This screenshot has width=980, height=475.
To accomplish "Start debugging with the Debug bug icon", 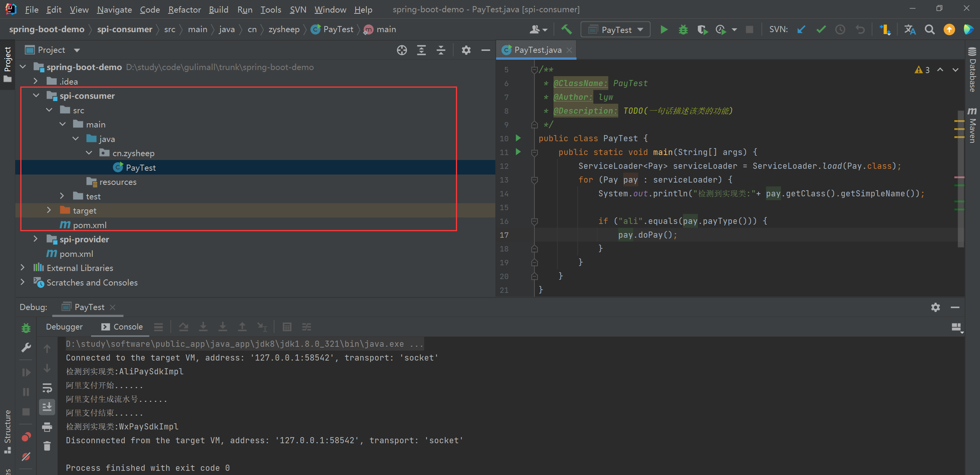I will tap(683, 29).
